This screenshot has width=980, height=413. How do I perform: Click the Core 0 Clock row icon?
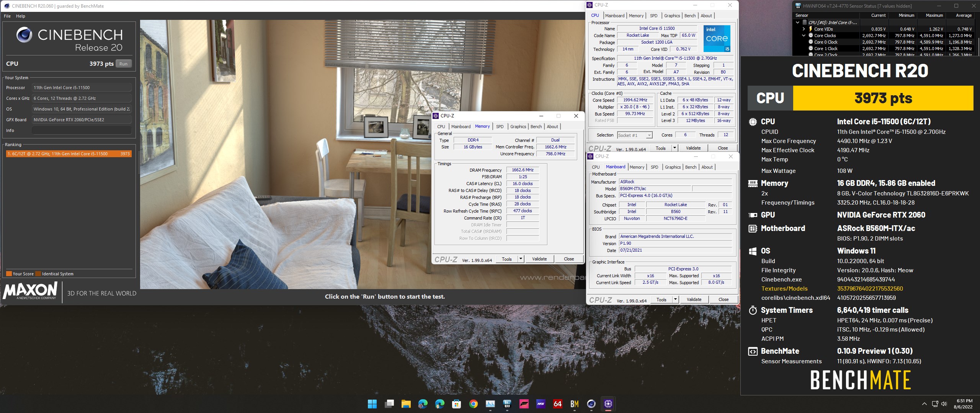tap(810, 42)
